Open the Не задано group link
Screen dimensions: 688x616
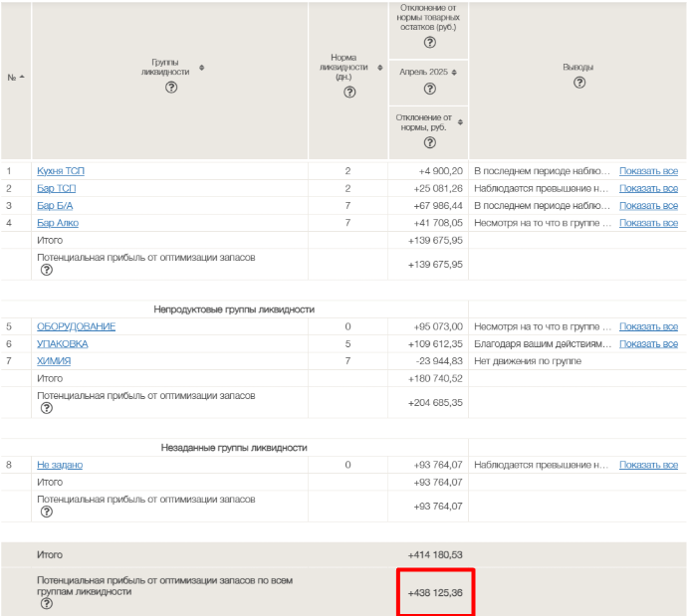(60, 465)
